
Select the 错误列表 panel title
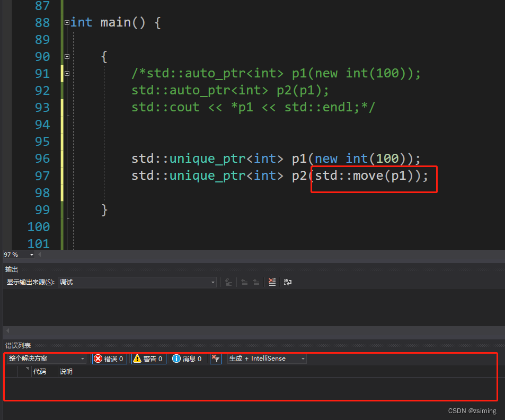coord(18,346)
